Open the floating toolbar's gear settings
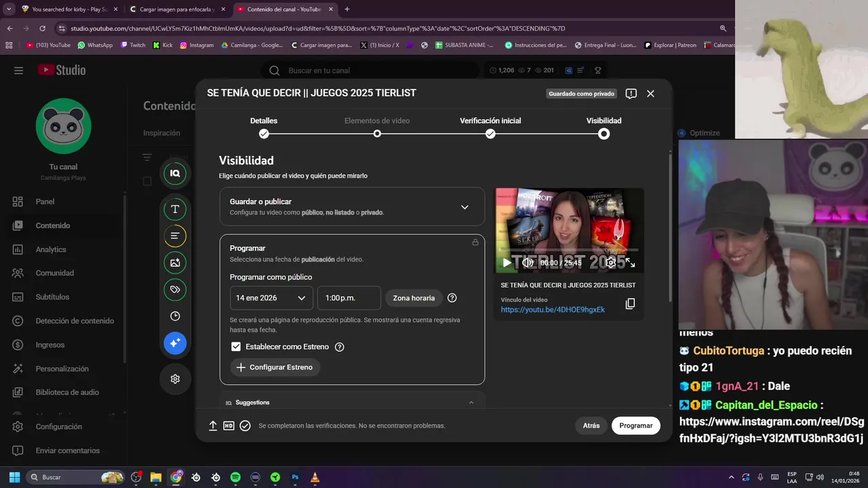868x488 pixels. pyautogui.click(x=175, y=379)
